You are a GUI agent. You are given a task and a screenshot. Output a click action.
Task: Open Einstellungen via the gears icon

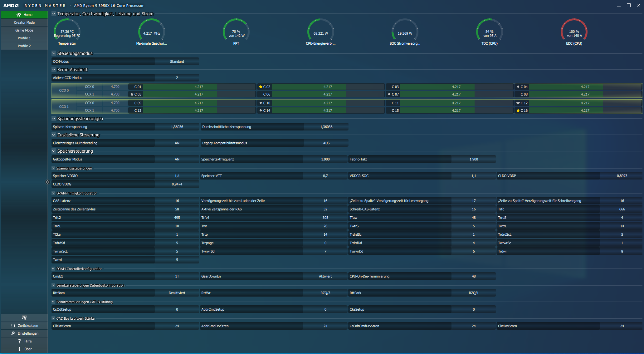tap(13, 333)
